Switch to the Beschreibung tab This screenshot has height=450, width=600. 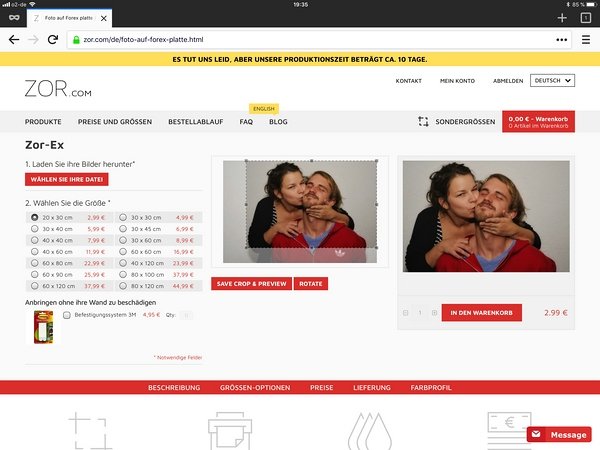coord(174,388)
